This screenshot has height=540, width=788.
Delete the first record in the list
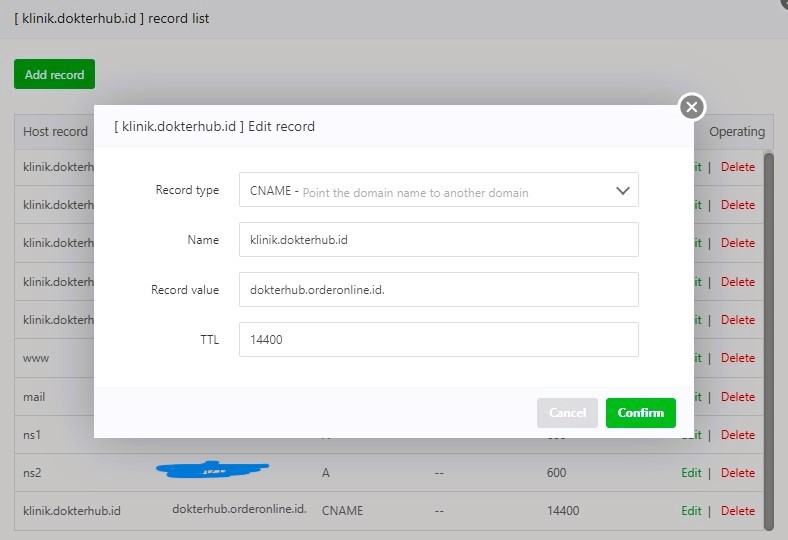(x=738, y=167)
